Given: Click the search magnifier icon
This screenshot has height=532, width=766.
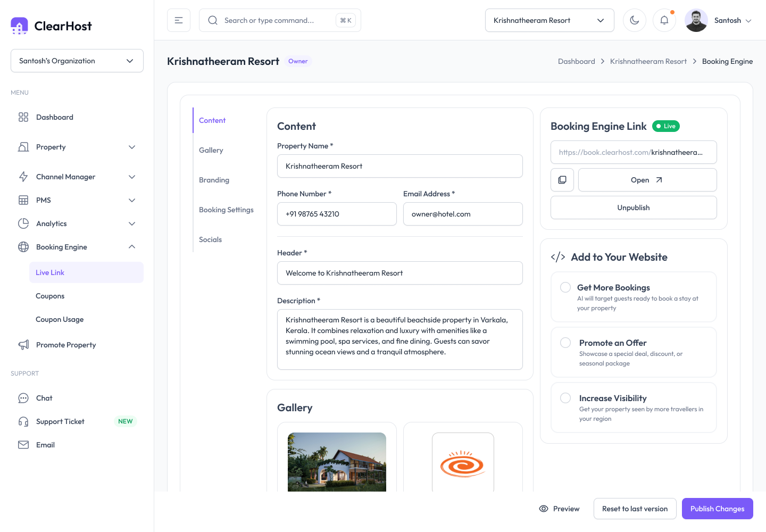Looking at the screenshot, I should 213,20.
